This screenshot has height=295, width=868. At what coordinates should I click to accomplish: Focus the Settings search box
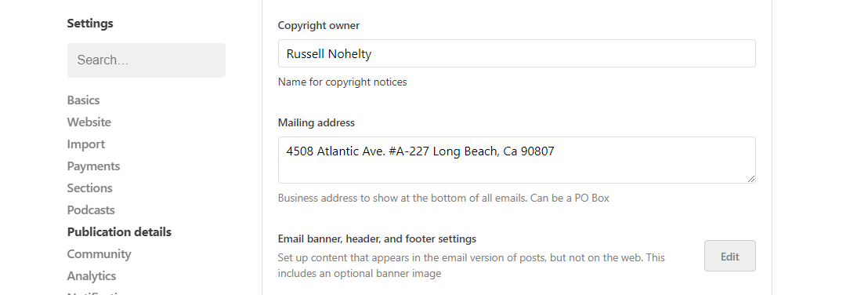(146, 60)
